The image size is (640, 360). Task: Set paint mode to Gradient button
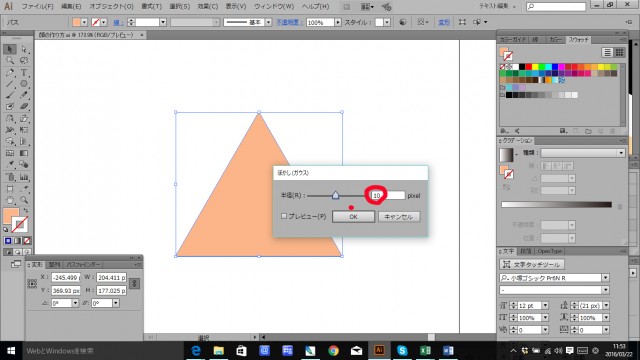(x=17, y=241)
